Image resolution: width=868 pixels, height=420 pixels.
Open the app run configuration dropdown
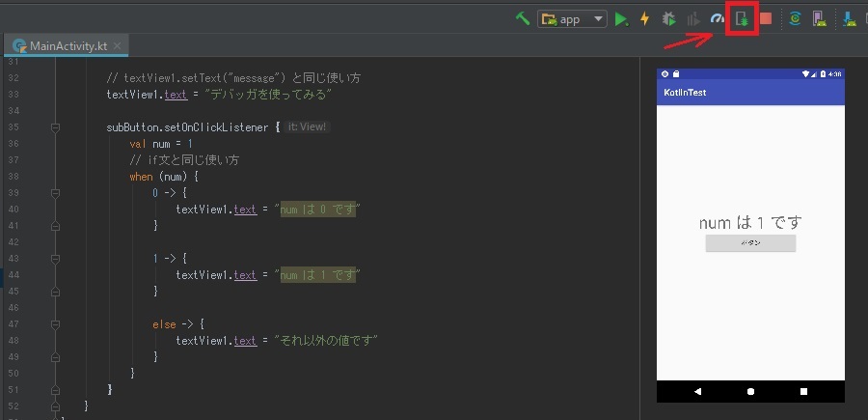pos(572,19)
